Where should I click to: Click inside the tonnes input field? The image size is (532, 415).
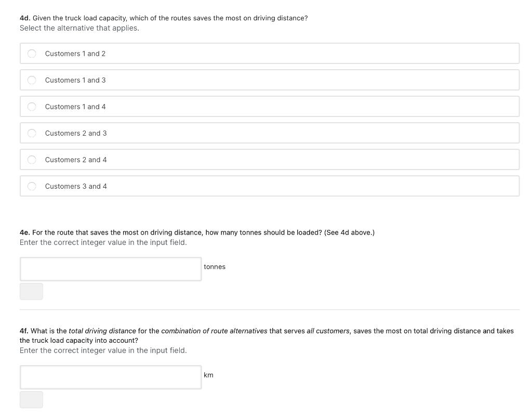point(111,269)
